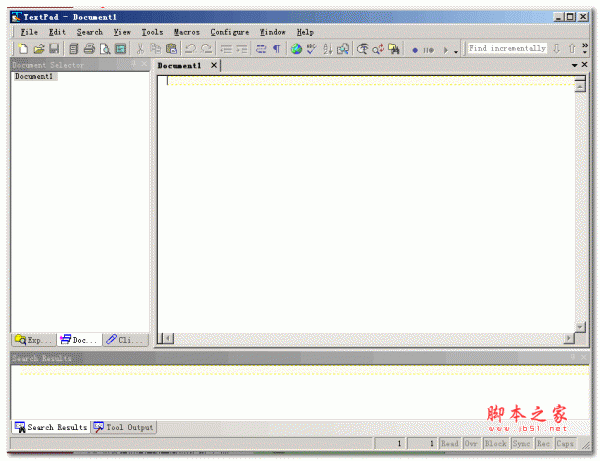Find next match with down arrow

[x=556, y=49]
